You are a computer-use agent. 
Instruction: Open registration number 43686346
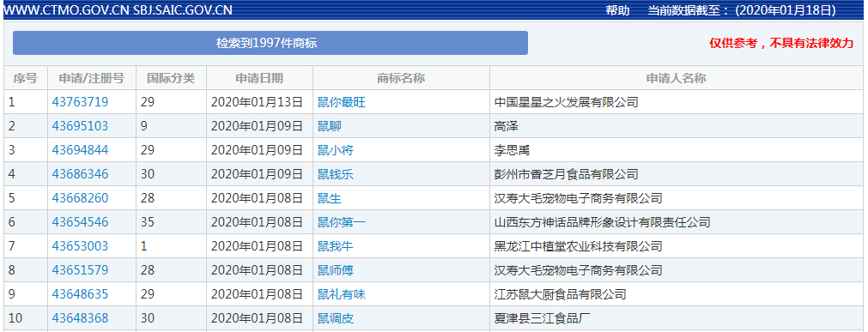coord(80,174)
